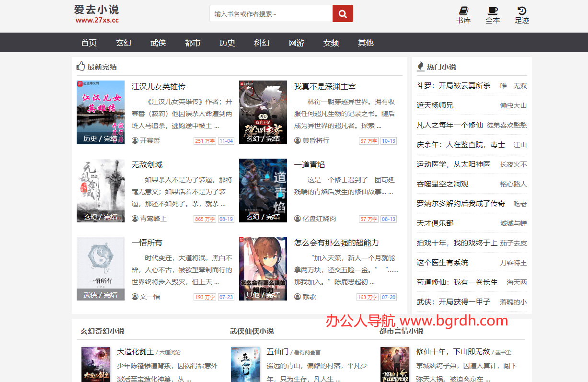Open cover of 一道青焰
588x382 pixels.
(x=263, y=190)
